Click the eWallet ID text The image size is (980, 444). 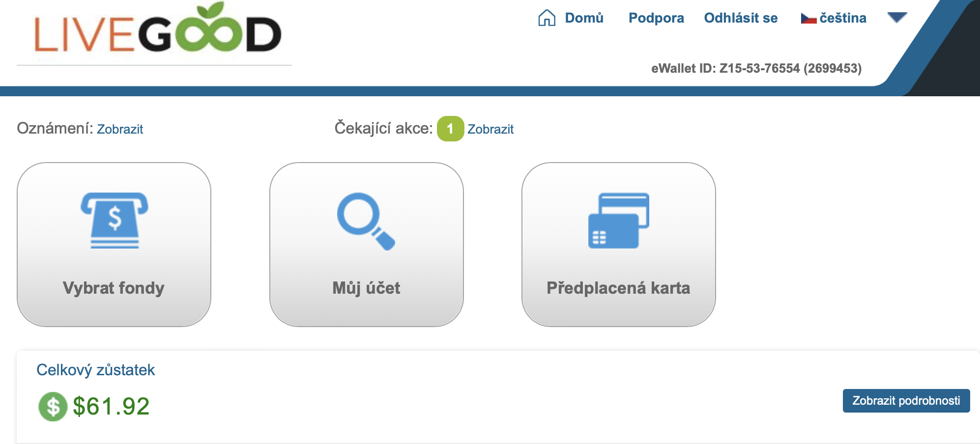click(756, 68)
